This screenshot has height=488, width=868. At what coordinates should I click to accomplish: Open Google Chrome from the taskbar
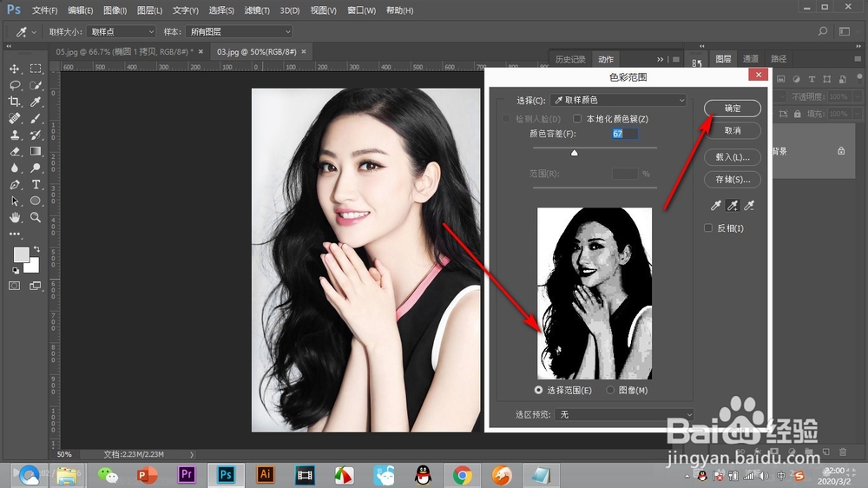(462, 475)
